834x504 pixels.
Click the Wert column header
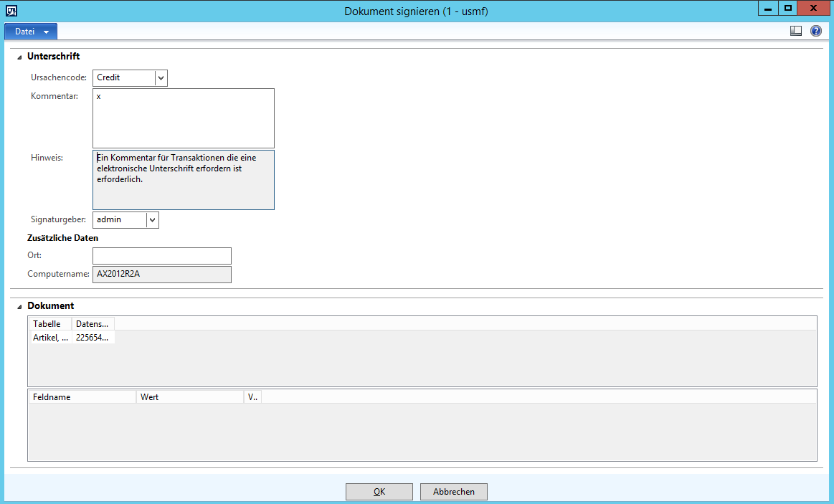click(x=189, y=396)
